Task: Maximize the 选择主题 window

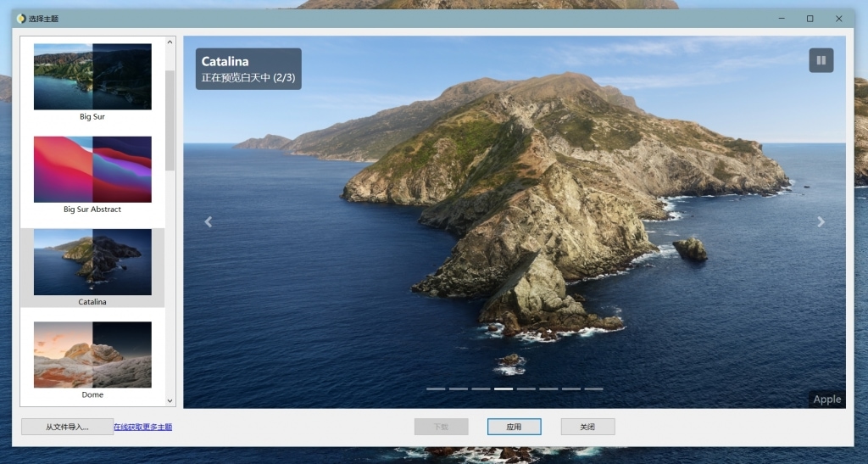Action: pyautogui.click(x=810, y=19)
